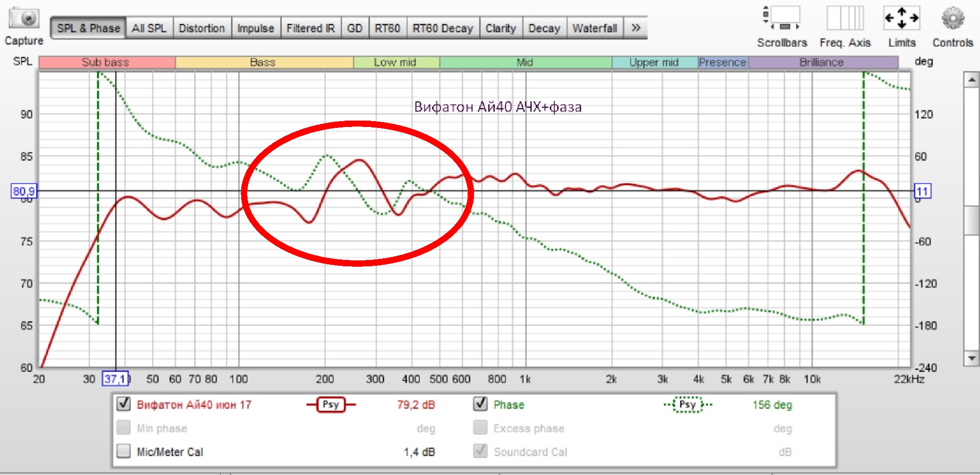Open the All SPL tab
980x475 pixels.
coord(149,28)
